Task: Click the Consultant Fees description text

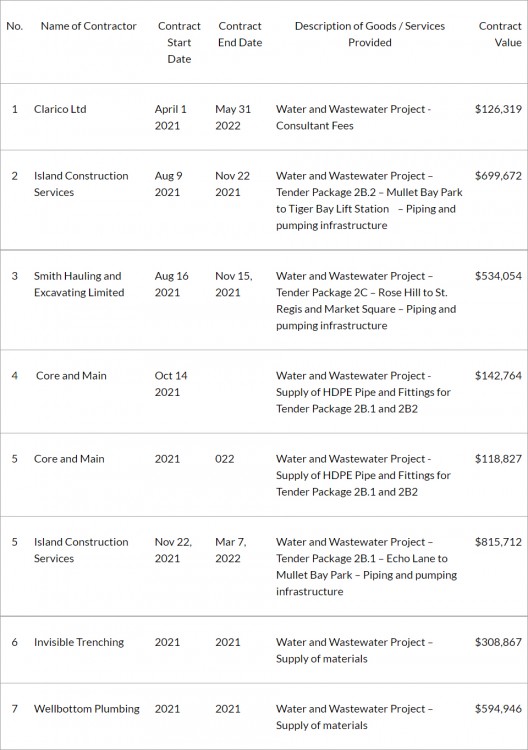Action: pyautogui.click(x=315, y=126)
